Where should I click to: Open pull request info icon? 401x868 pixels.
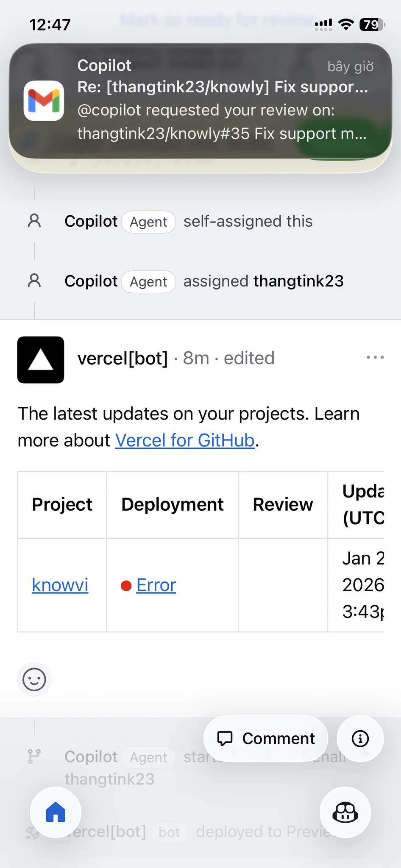click(x=360, y=739)
